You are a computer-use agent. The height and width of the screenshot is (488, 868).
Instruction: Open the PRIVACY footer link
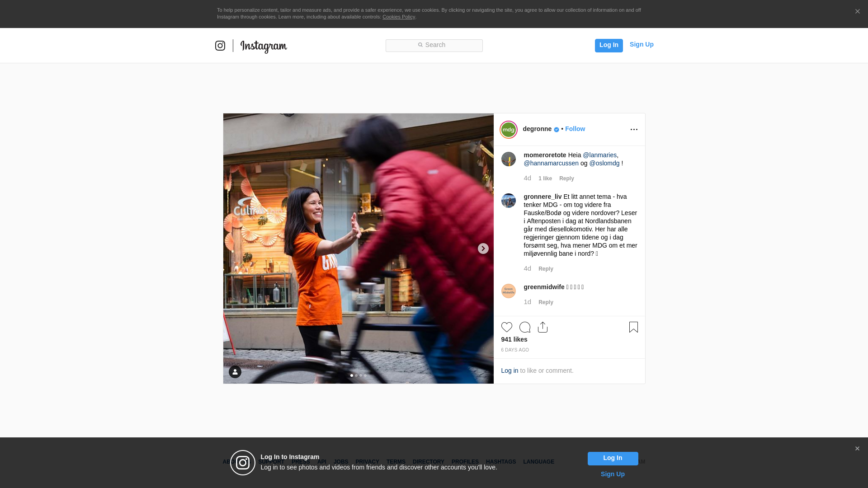[x=367, y=462]
